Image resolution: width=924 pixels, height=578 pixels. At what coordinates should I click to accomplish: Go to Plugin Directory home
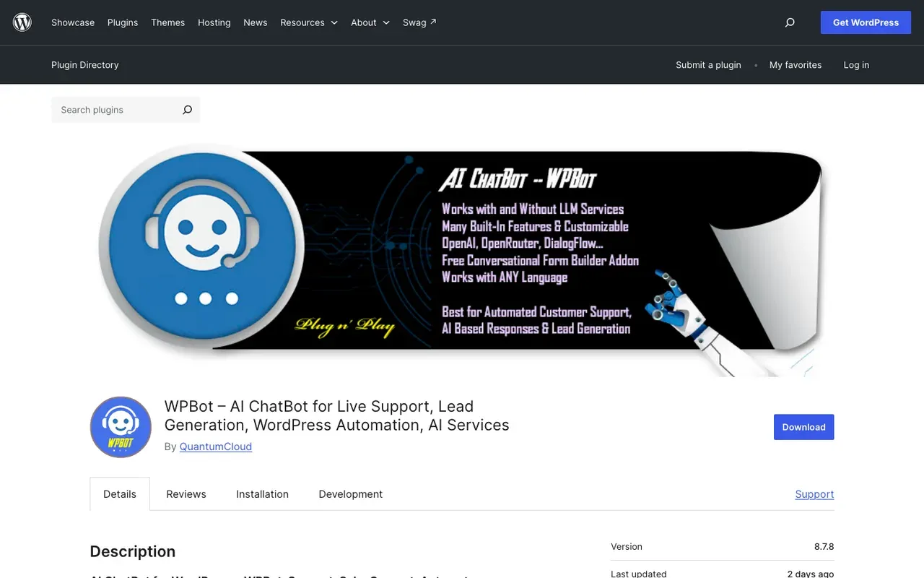tap(85, 65)
